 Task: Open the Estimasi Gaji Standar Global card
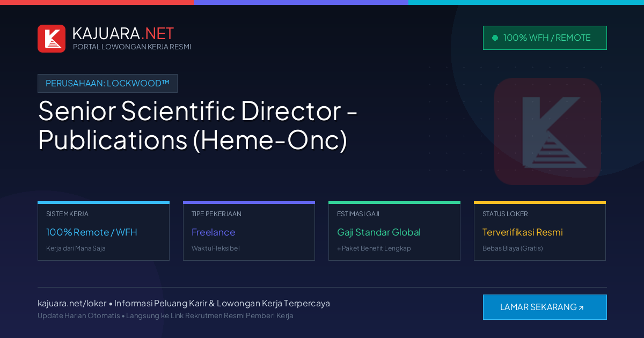[394, 231]
